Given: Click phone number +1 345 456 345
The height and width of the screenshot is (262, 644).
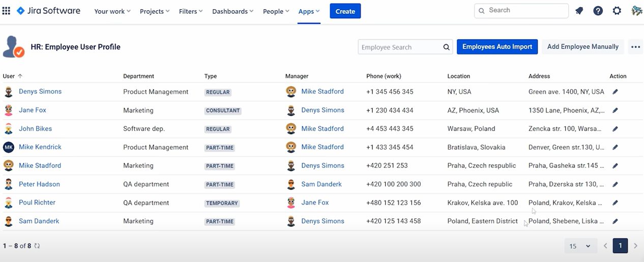Looking at the screenshot, I should (x=390, y=92).
